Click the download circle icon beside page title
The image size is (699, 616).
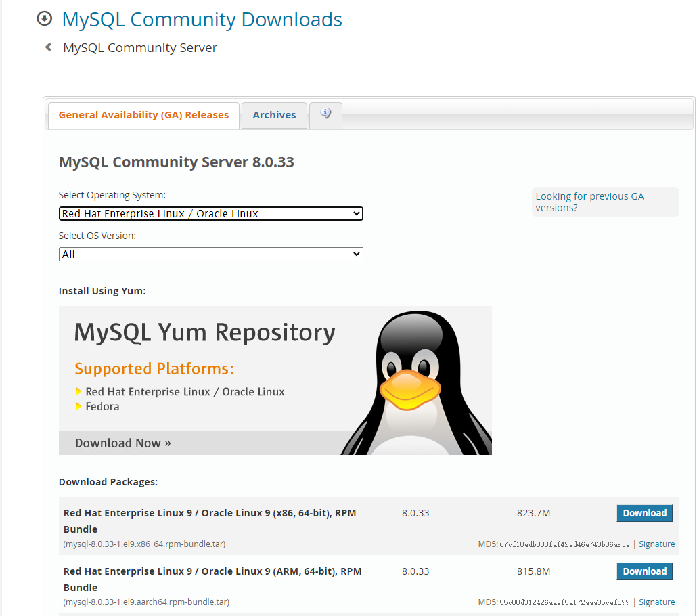tap(44, 19)
